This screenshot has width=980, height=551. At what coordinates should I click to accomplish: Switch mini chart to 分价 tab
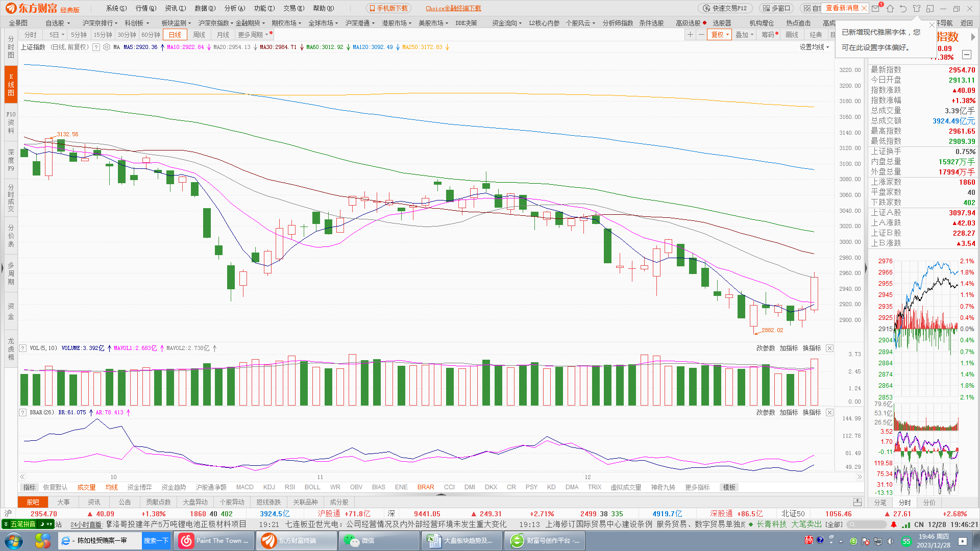pyautogui.click(x=929, y=502)
